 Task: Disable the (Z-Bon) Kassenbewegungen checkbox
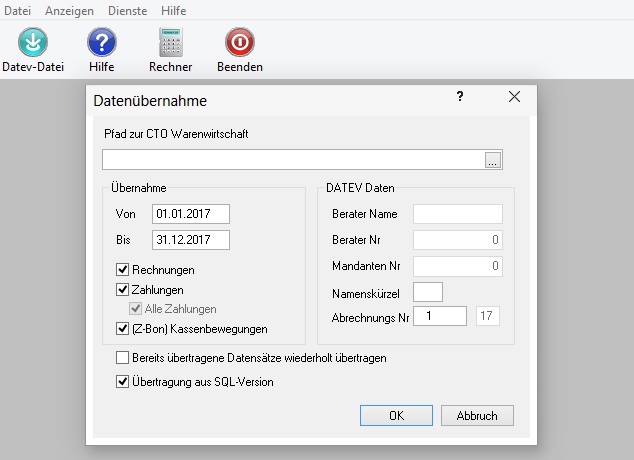[x=123, y=328]
